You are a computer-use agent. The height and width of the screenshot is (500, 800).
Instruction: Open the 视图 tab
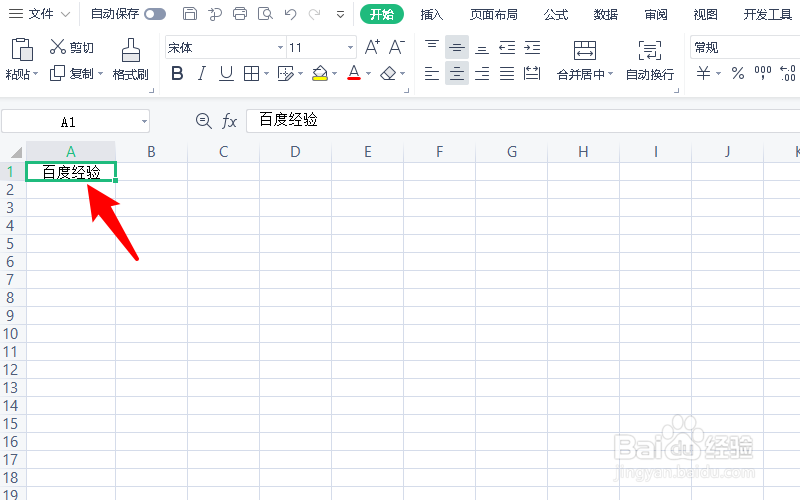pyautogui.click(x=706, y=14)
